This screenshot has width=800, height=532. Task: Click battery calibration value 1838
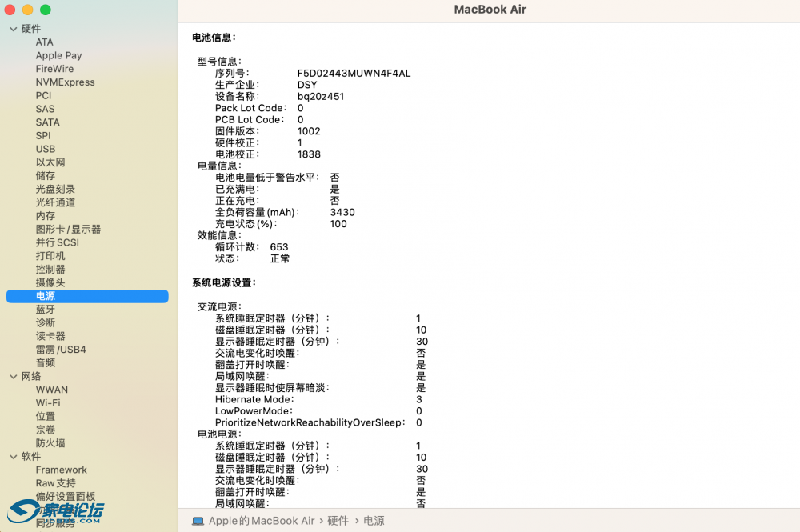[x=309, y=154]
